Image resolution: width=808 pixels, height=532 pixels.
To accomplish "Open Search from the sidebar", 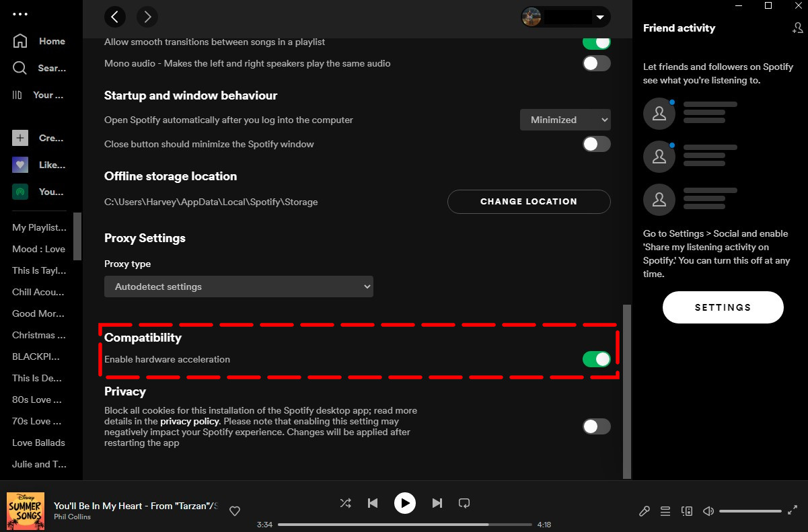I will click(40, 68).
